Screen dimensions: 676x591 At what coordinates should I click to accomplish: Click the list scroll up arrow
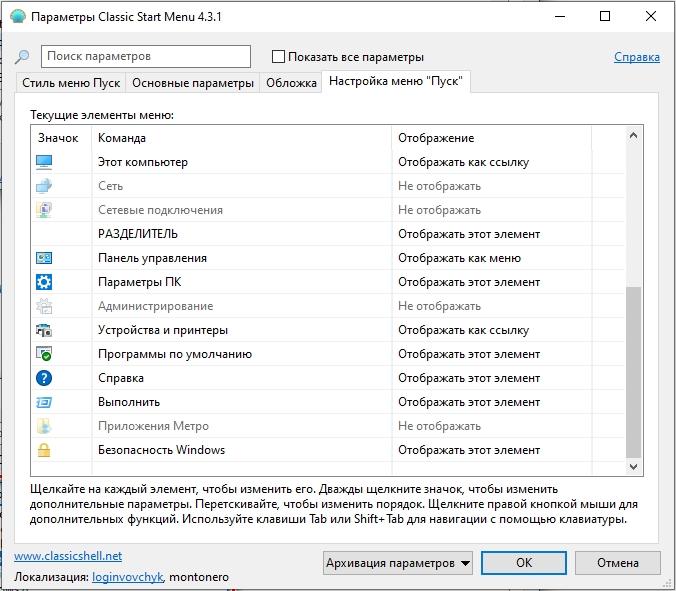coord(633,135)
